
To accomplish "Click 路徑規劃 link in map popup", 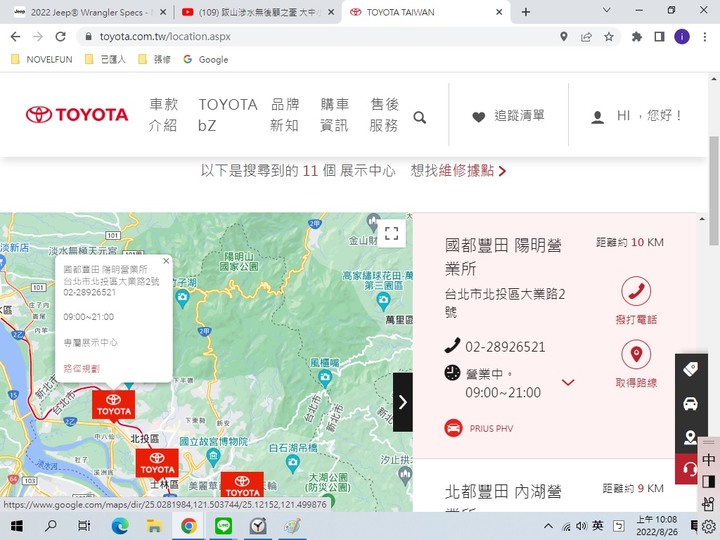I will click(x=81, y=368).
